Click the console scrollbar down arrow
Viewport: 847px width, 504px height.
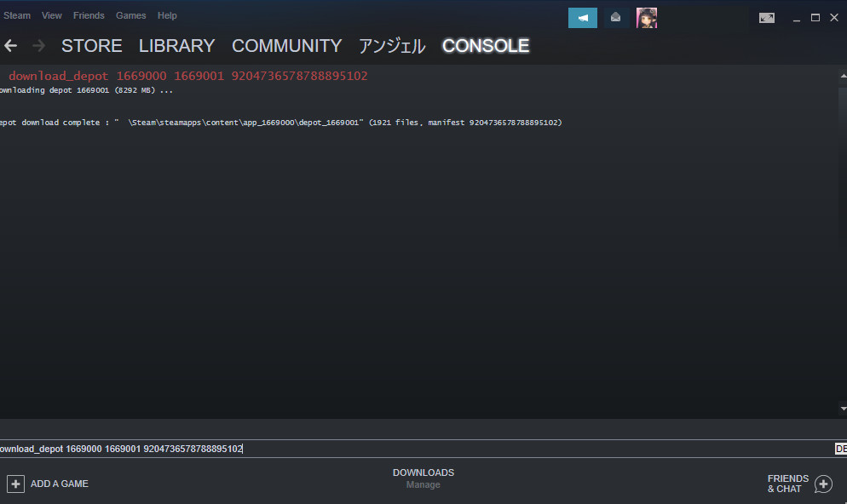point(844,409)
